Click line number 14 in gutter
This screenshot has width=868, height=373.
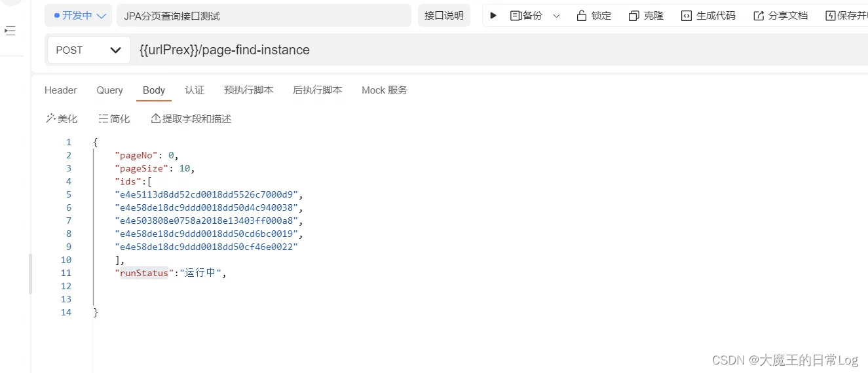pyautogui.click(x=66, y=312)
